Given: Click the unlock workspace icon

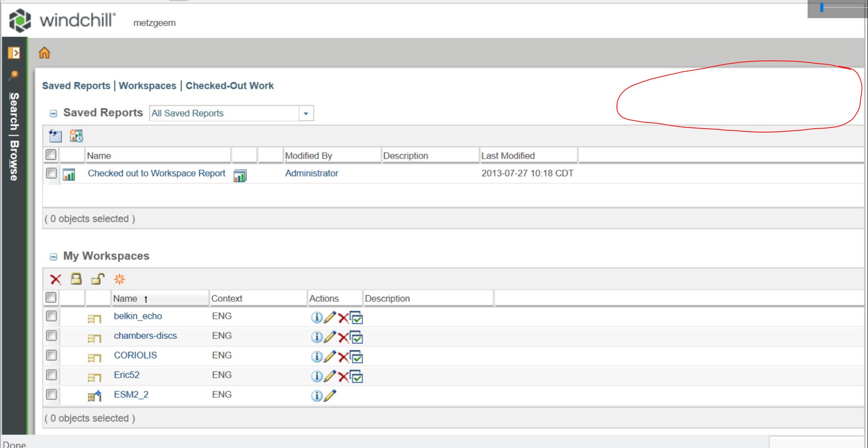Looking at the screenshot, I should (97, 279).
